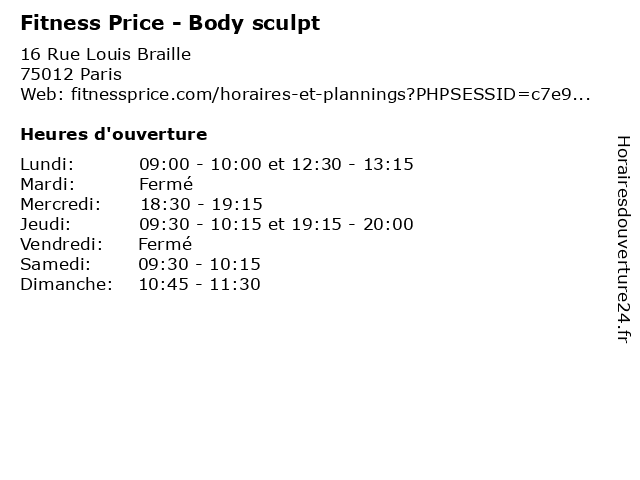Select the 16 Rue Louis Braille address line
Viewport: 640px width, 480px height.
(x=106, y=54)
